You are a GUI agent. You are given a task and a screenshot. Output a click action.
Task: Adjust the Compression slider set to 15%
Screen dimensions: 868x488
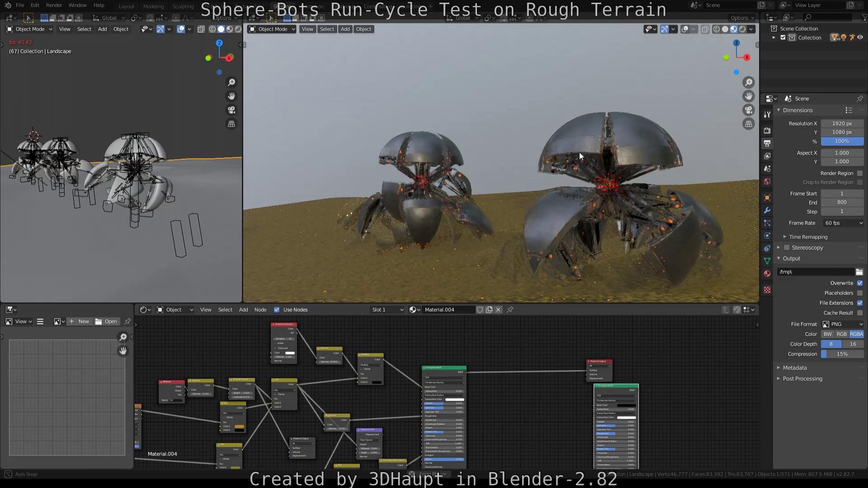pyautogui.click(x=842, y=354)
